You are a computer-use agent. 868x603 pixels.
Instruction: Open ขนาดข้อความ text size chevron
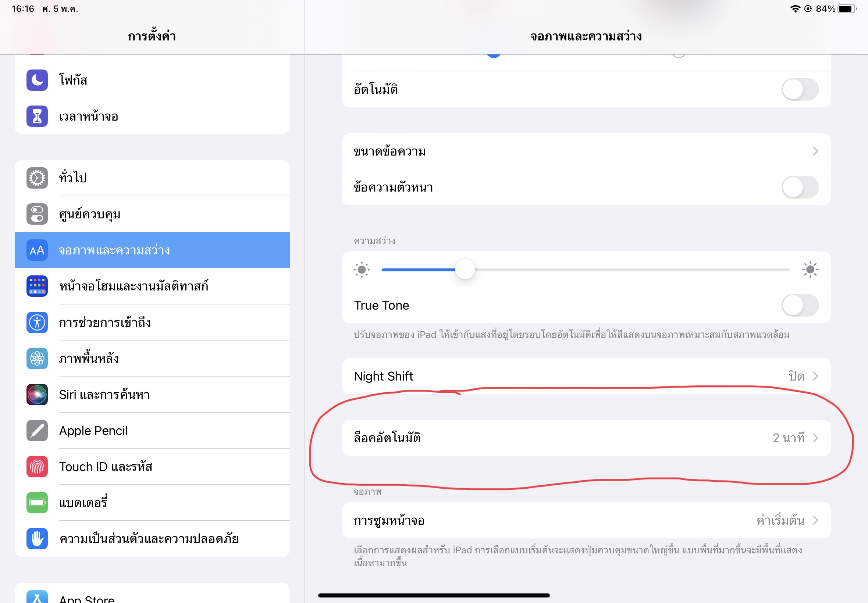click(x=815, y=151)
